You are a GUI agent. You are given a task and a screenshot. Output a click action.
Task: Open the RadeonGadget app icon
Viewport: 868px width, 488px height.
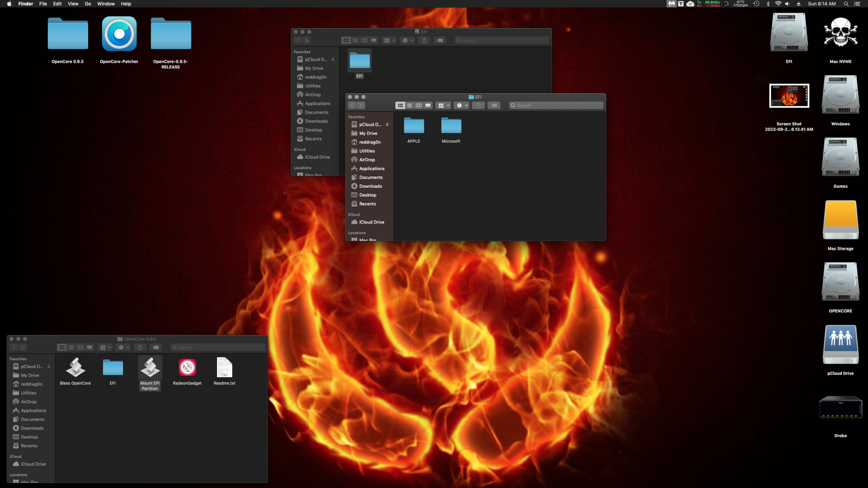click(x=187, y=368)
